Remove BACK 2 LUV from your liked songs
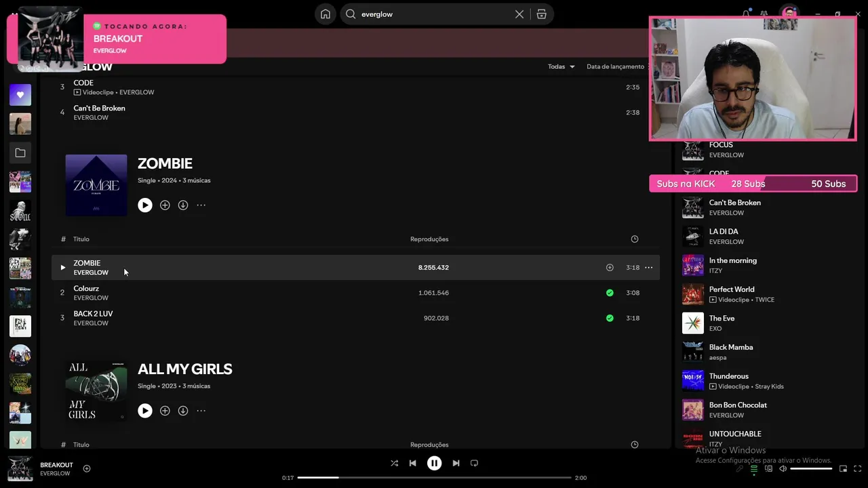 [610, 318]
